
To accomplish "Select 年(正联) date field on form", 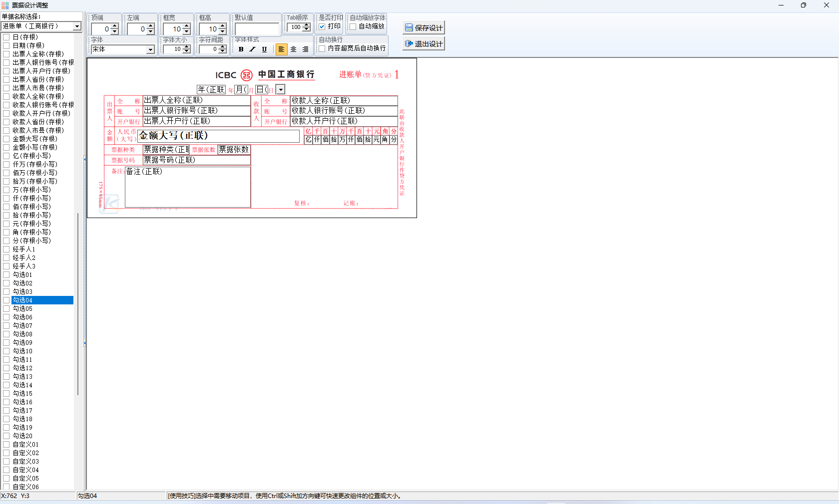I will pos(211,89).
